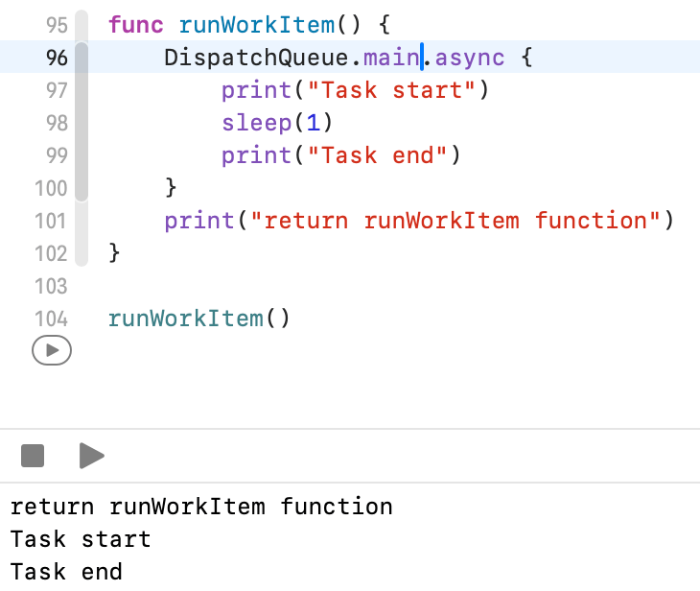Collapse the code fold ribbon beside line 97

[82, 90]
